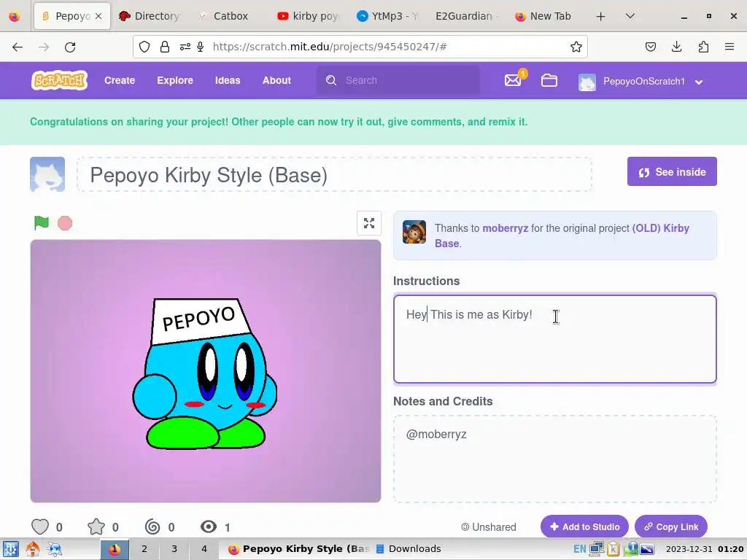747x560 pixels.
Task: Favorite the project with star icon
Action: [x=96, y=526]
